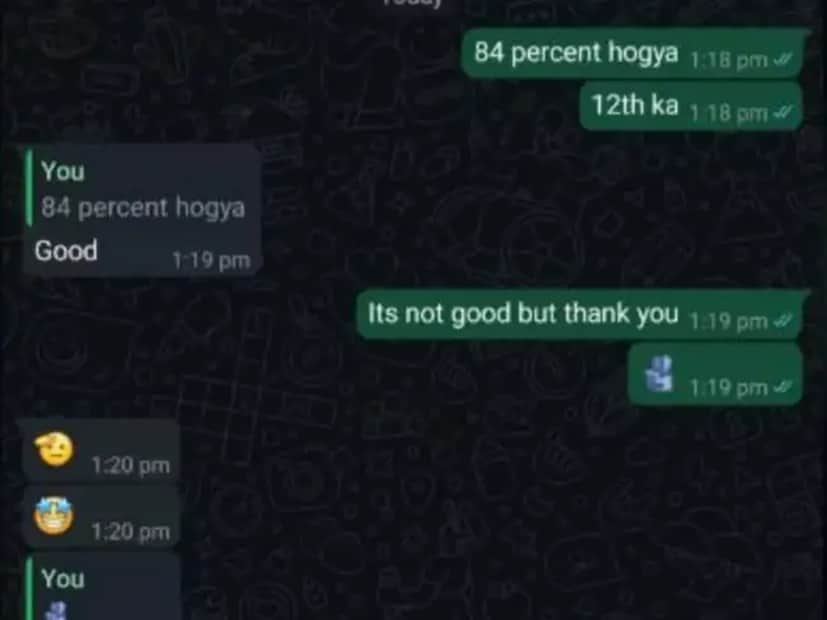
Task: Click read ticks beside '12th ka' message
Action: coord(782,112)
